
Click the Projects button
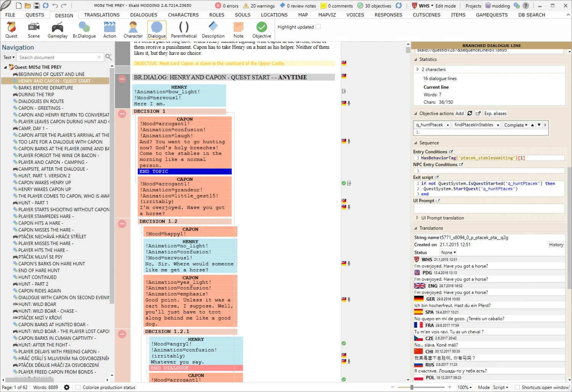[x=473, y=6]
